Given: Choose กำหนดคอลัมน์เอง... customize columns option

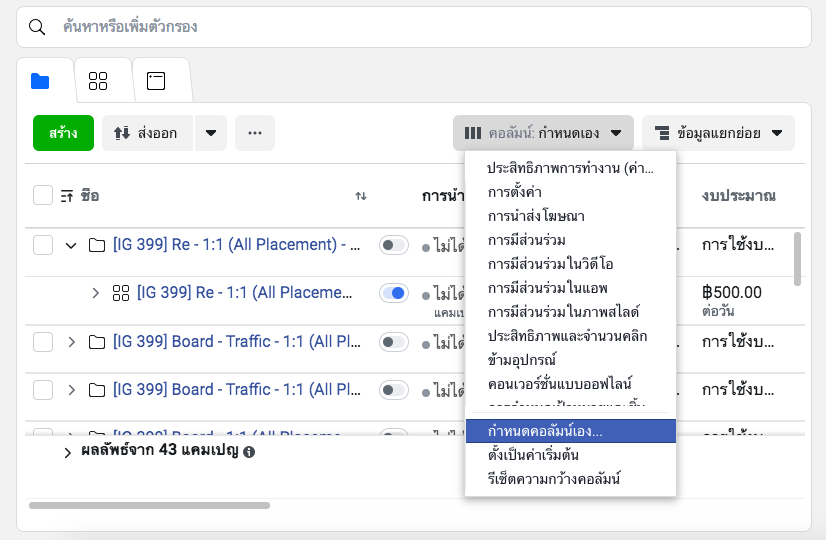Looking at the screenshot, I should 571,431.
